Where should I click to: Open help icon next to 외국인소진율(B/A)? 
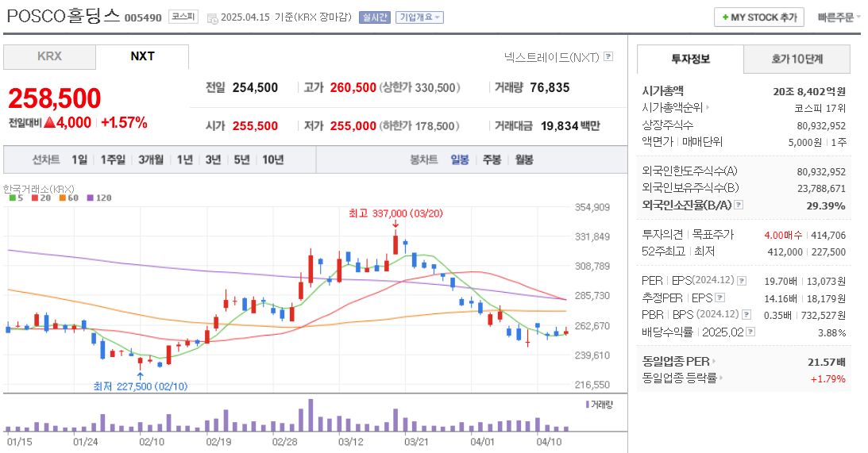point(739,205)
